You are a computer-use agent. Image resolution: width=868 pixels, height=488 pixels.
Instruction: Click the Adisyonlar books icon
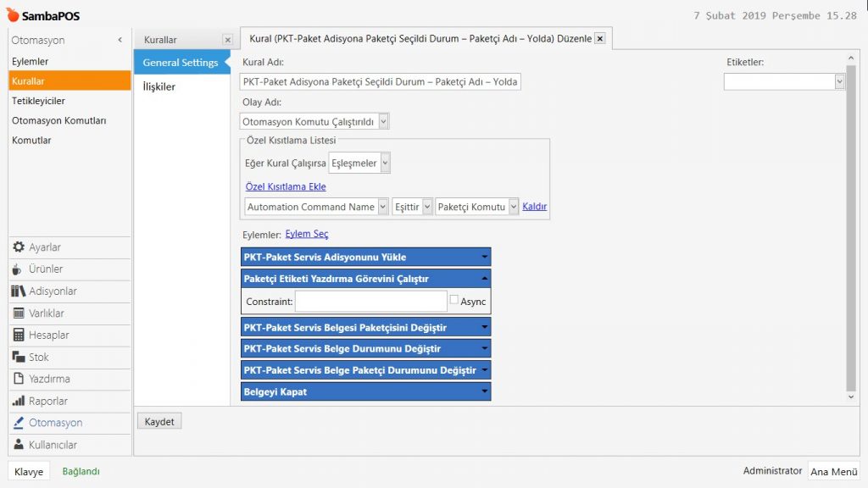(x=19, y=291)
